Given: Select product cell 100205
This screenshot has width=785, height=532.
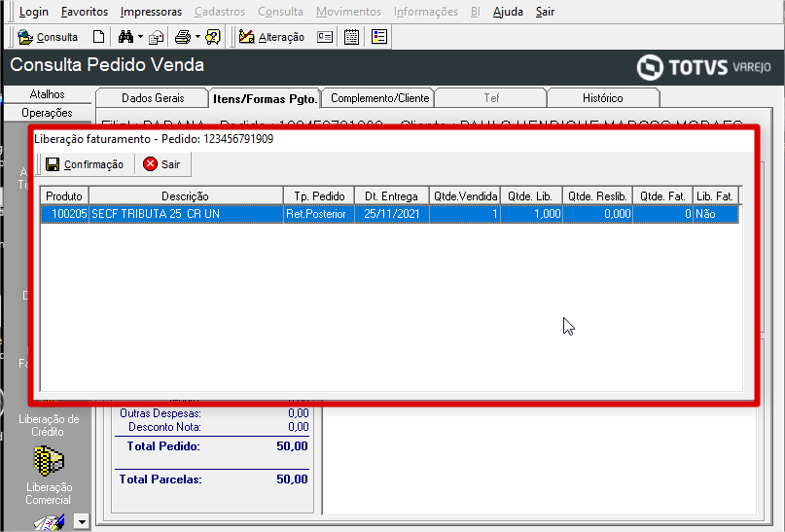Looking at the screenshot, I should (65, 214).
